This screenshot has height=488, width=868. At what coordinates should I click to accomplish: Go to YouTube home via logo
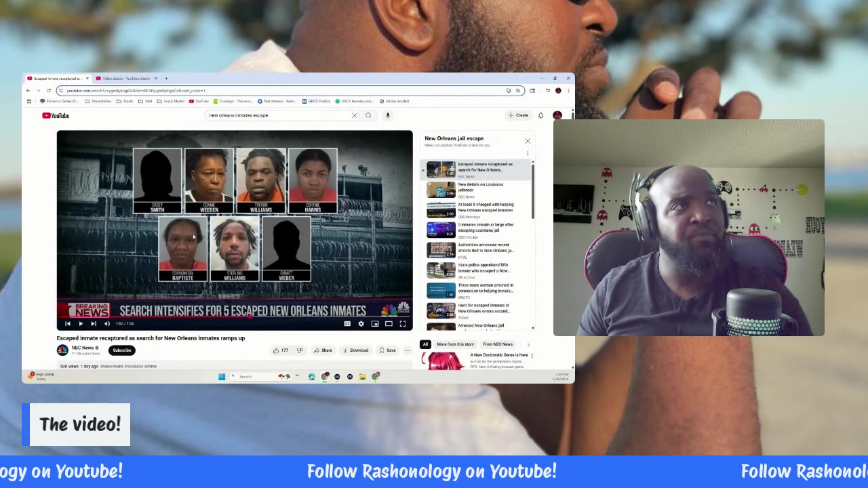[56, 116]
